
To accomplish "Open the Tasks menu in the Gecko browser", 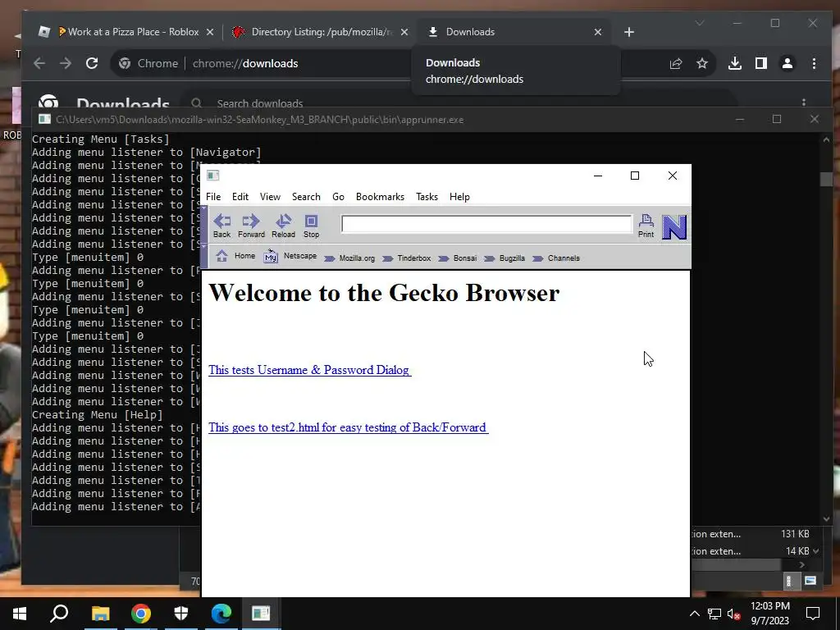I will tap(427, 197).
